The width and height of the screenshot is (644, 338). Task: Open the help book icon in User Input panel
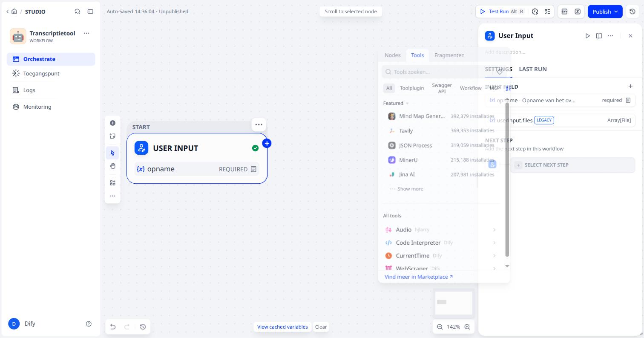[x=599, y=36]
